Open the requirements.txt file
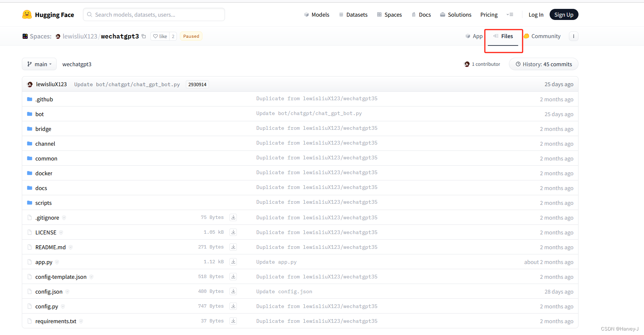644x335 pixels. 56,321
